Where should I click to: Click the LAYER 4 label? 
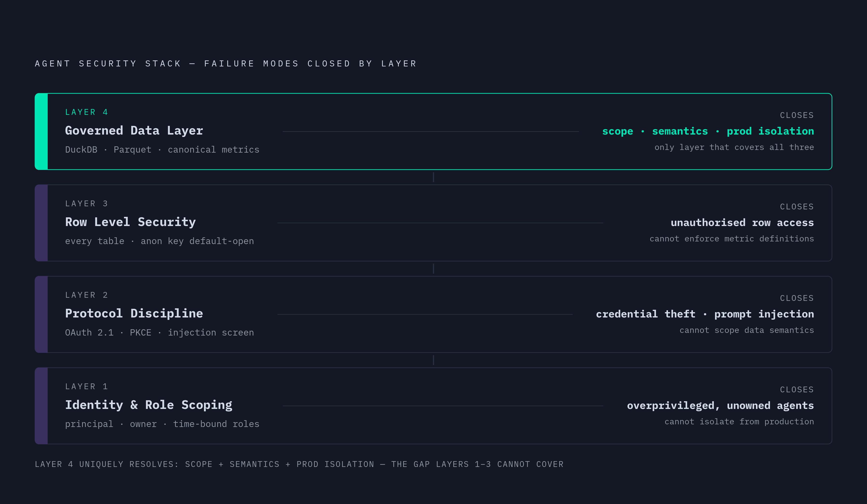coord(87,112)
